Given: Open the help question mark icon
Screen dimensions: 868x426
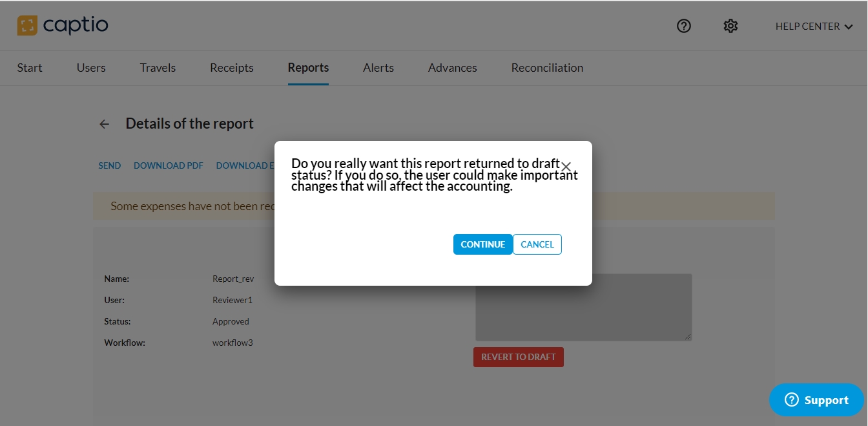Looking at the screenshot, I should (x=684, y=26).
